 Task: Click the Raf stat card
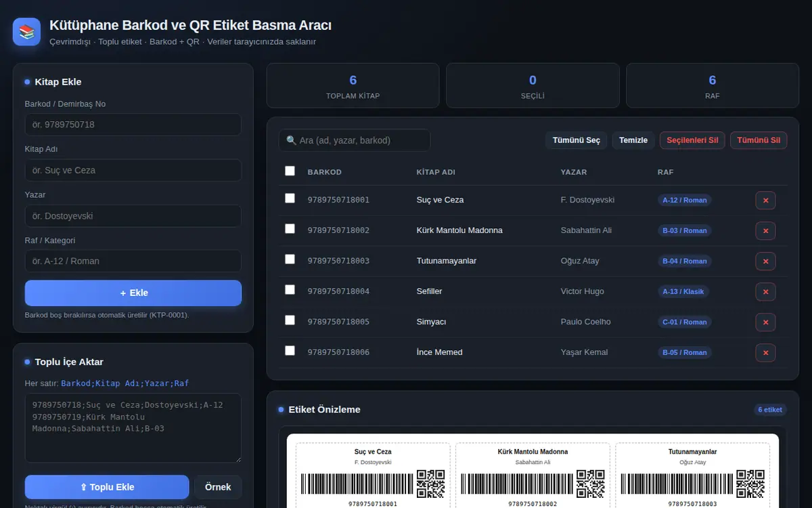[713, 86]
